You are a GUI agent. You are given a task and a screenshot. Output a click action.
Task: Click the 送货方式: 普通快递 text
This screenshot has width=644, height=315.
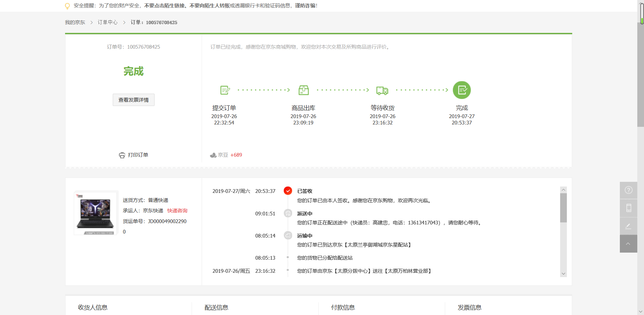(146, 200)
